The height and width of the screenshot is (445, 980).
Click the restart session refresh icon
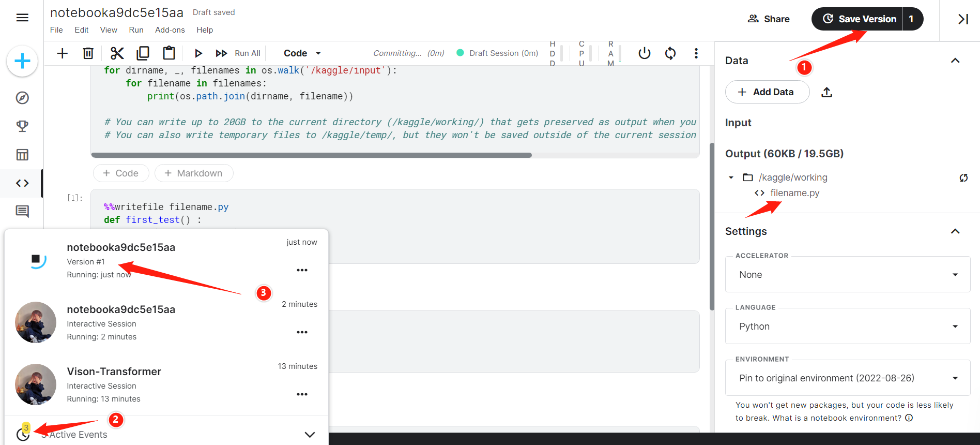[x=670, y=53]
